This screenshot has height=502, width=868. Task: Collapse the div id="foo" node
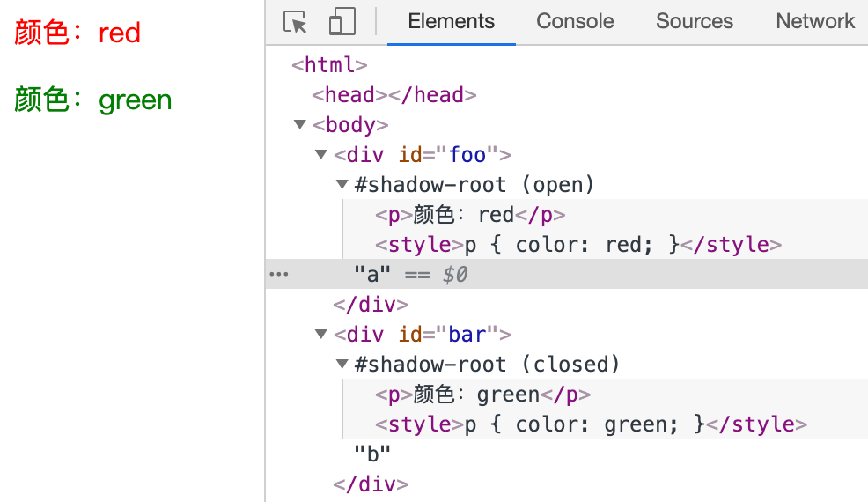tap(321, 155)
